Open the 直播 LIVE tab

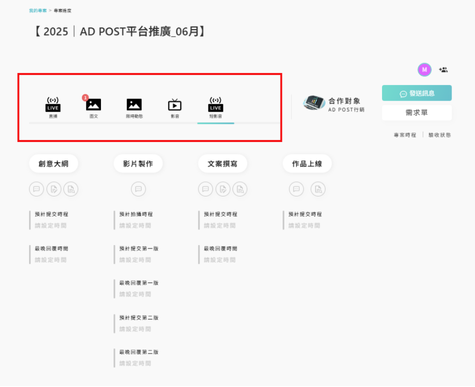pos(53,107)
